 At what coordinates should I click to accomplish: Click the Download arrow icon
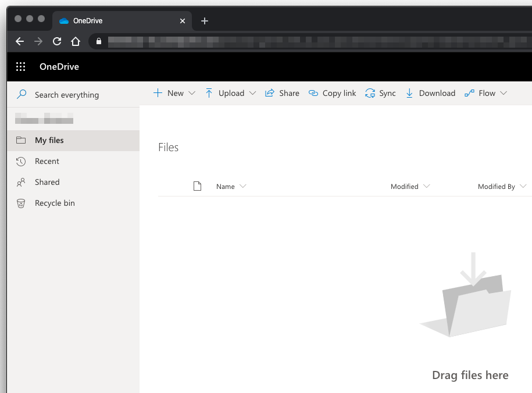tap(409, 93)
